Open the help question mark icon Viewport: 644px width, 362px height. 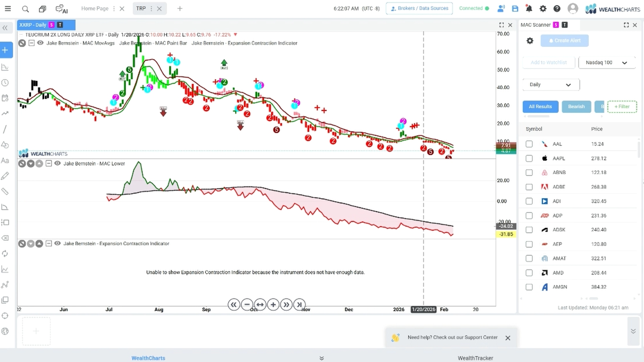point(557,9)
